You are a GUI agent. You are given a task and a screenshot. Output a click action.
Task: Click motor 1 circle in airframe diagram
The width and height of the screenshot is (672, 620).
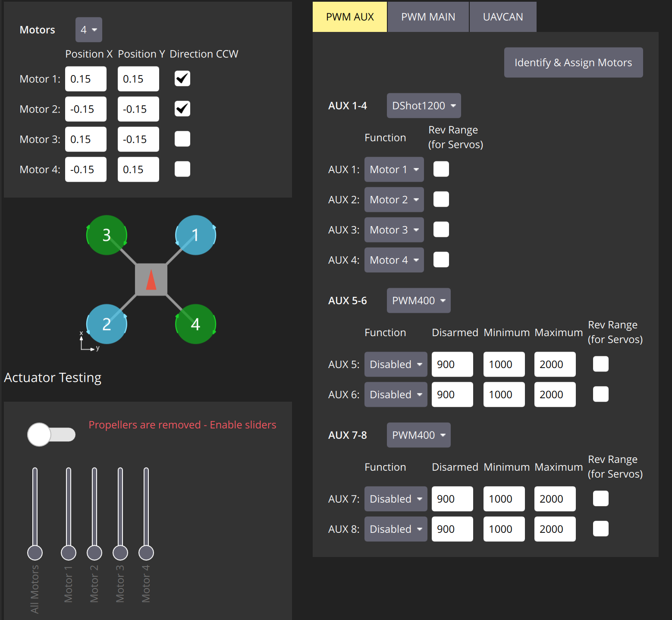195,235
